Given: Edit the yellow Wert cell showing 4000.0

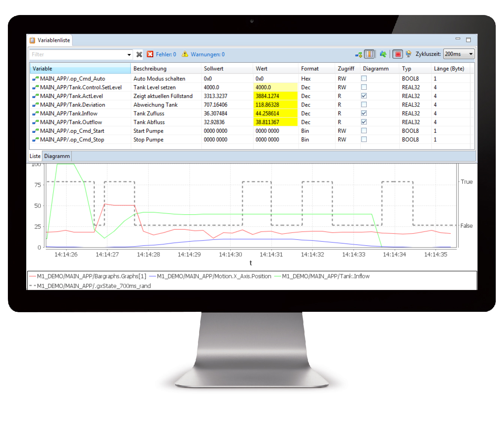Looking at the screenshot, I should (x=275, y=87).
